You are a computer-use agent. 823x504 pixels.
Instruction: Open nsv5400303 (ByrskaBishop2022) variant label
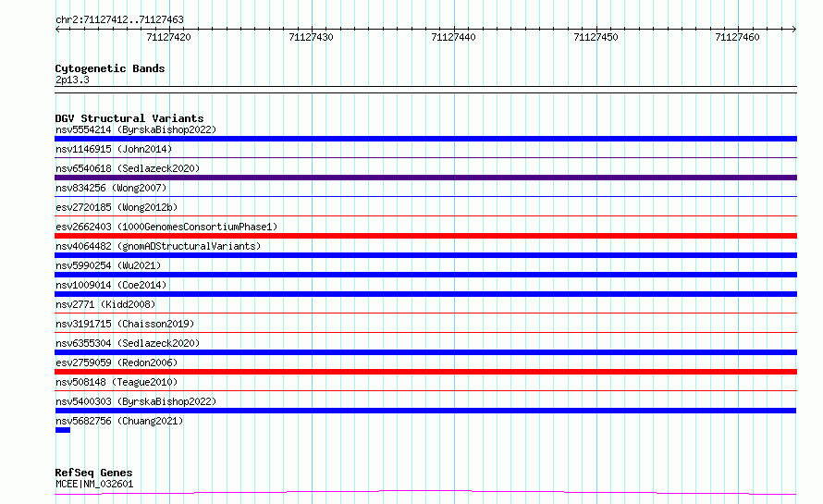pyautogui.click(x=136, y=401)
